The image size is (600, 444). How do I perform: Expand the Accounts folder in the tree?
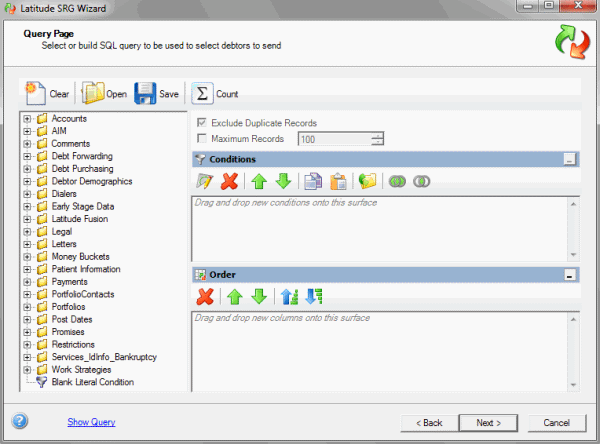(x=27, y=119)
